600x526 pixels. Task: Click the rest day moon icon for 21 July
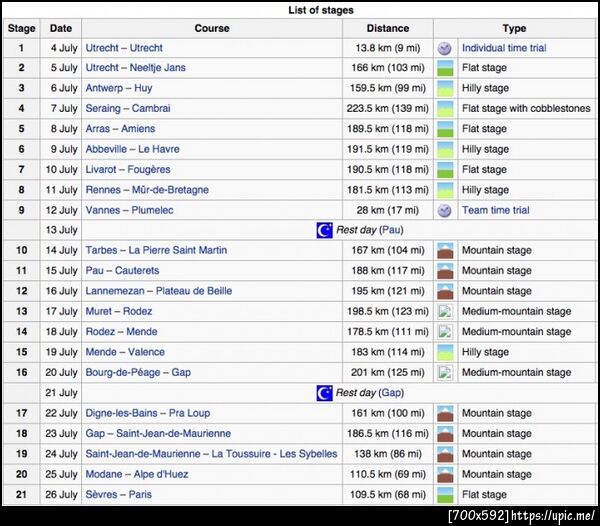pos(324,393)
